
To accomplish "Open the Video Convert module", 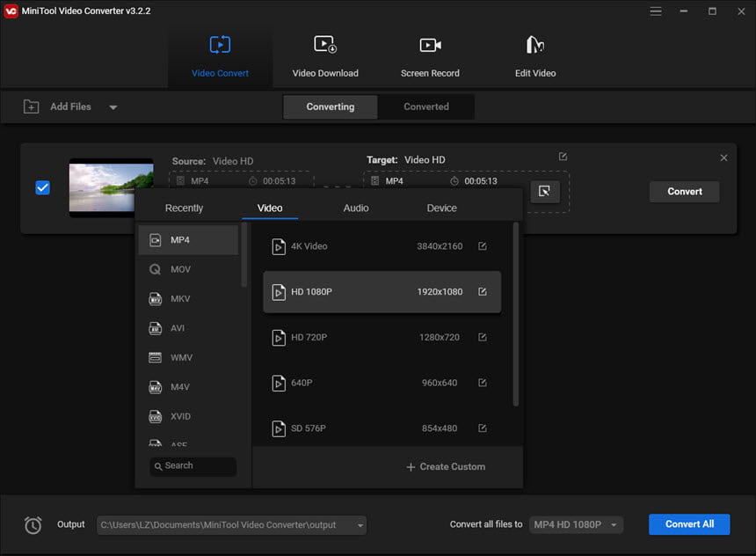I will pos(220,56).
